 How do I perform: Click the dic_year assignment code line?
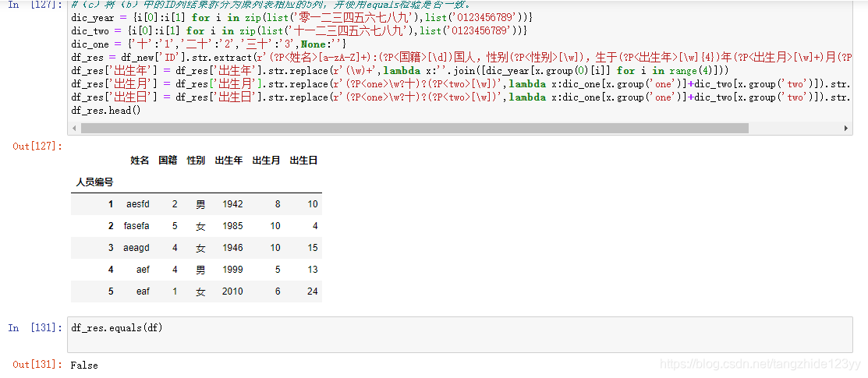point(303,18)
